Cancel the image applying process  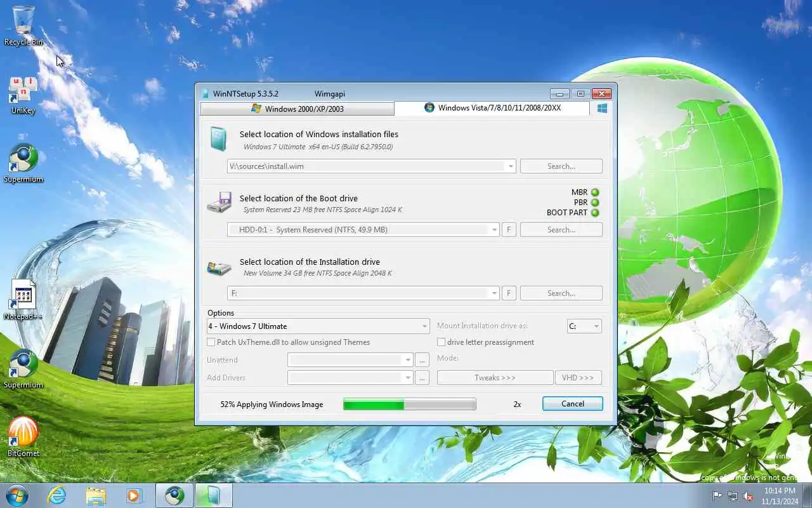[573, 404]
